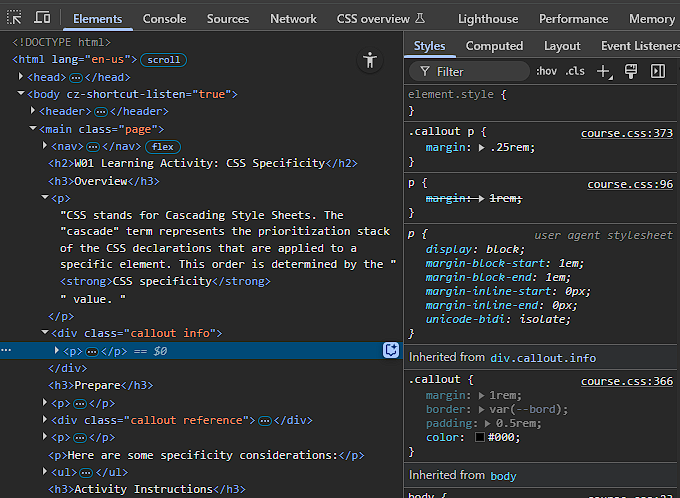Activate the inspect element picker icon
680x498 pixels.
14,18
